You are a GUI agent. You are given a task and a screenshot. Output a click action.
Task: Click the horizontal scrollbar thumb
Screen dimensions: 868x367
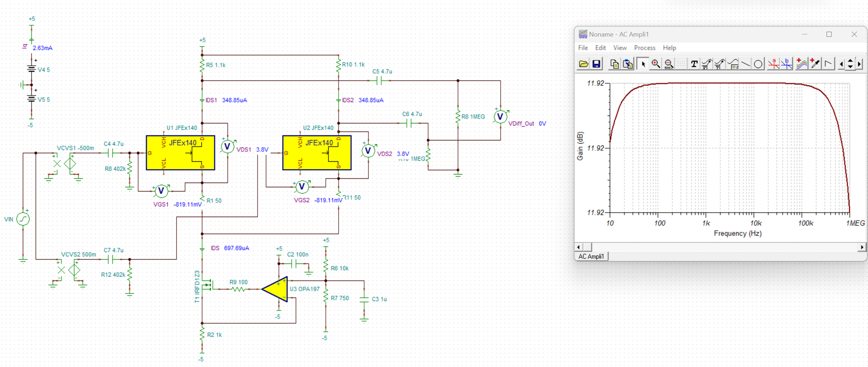point(587,247)
